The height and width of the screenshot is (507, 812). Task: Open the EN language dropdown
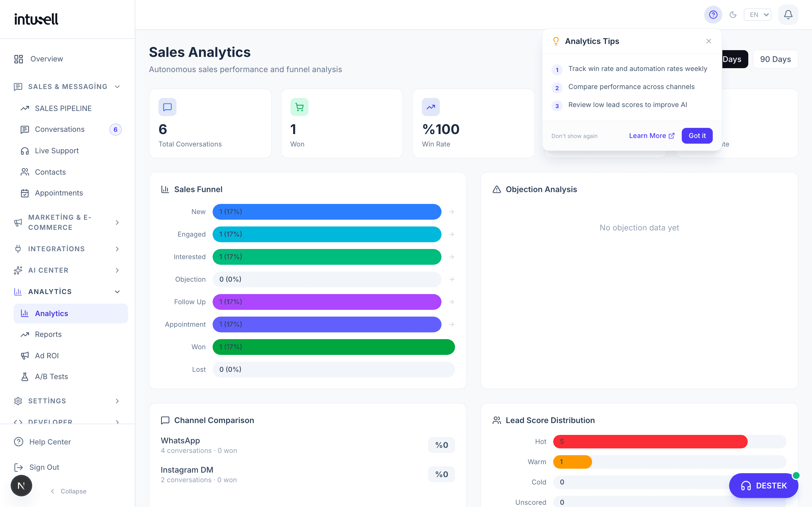coord(758,15)
